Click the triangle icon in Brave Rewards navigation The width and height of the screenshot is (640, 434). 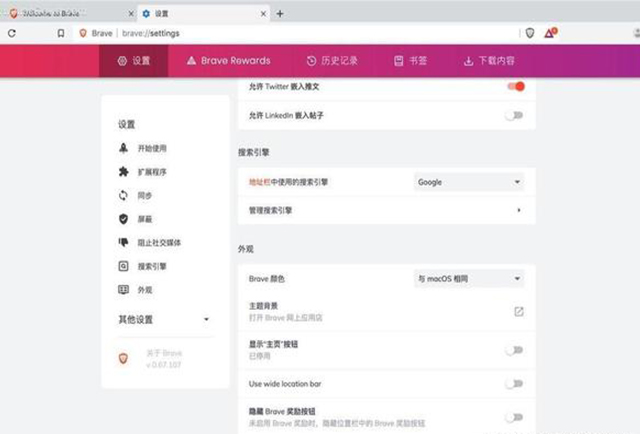point(191,61)
